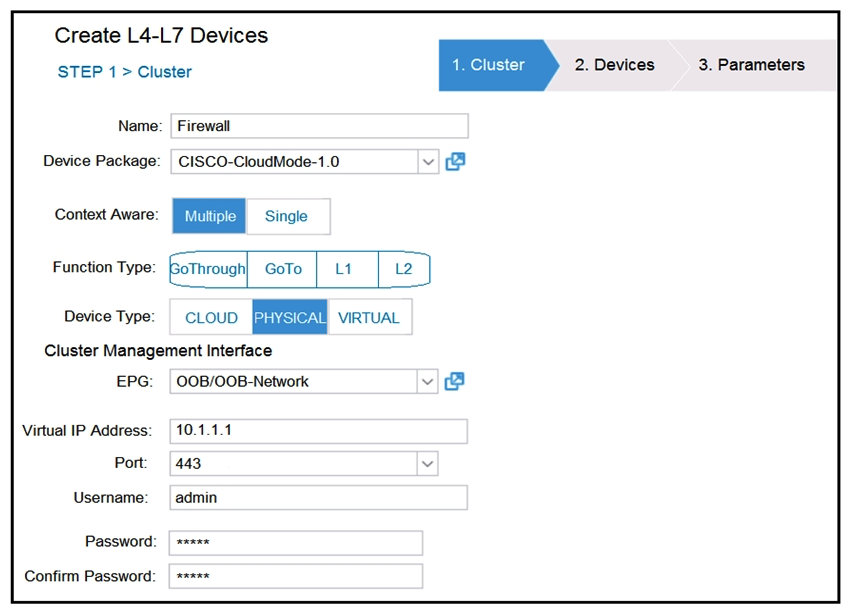Expand the Device Package dropdown arrow
This screenshot has width=850, height=613.
[428, 162]
